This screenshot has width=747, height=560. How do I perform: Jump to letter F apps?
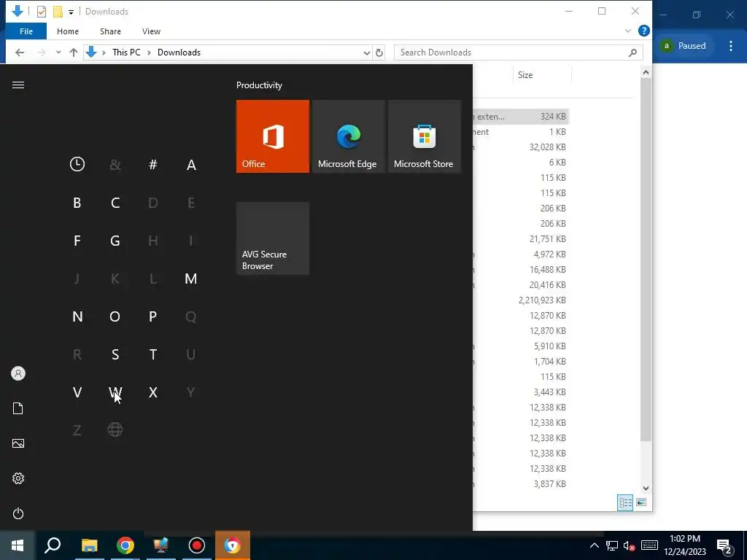pos(77,241)
